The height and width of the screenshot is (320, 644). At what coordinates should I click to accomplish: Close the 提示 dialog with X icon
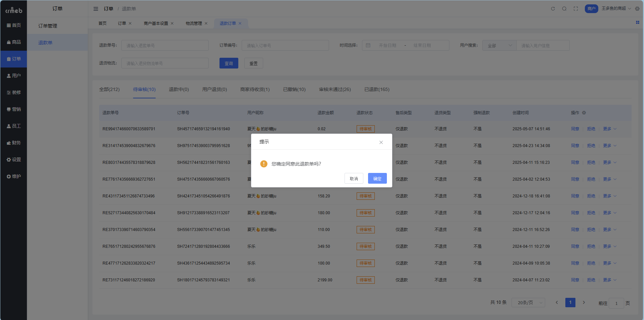381,142
